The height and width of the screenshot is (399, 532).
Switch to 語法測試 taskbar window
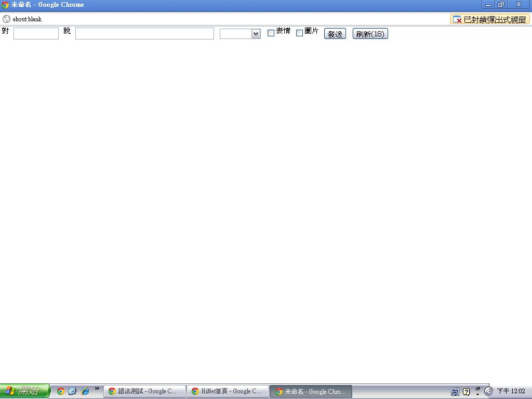(144, 391)
